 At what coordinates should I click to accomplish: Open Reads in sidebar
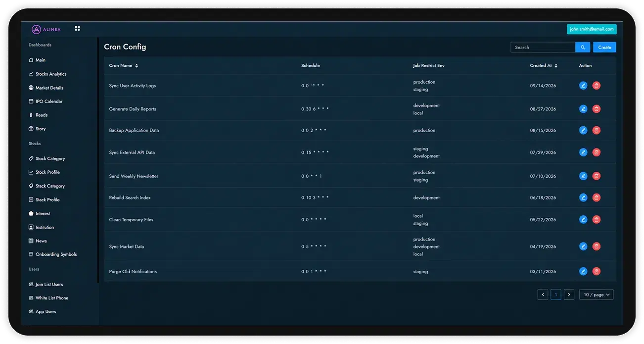click(38, 115)
